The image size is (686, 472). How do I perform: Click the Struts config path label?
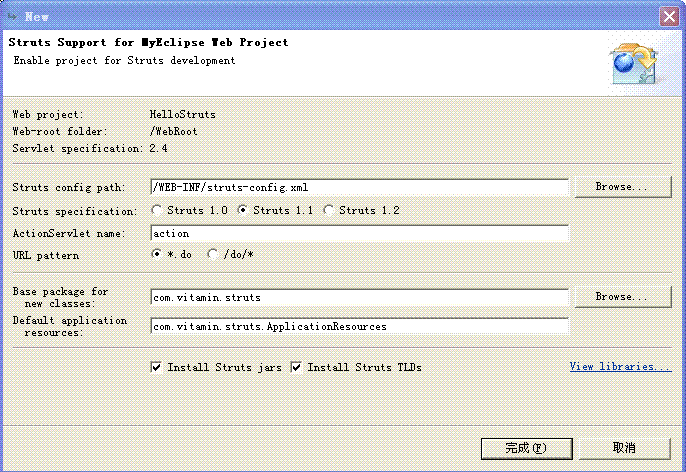click(69, 188)
